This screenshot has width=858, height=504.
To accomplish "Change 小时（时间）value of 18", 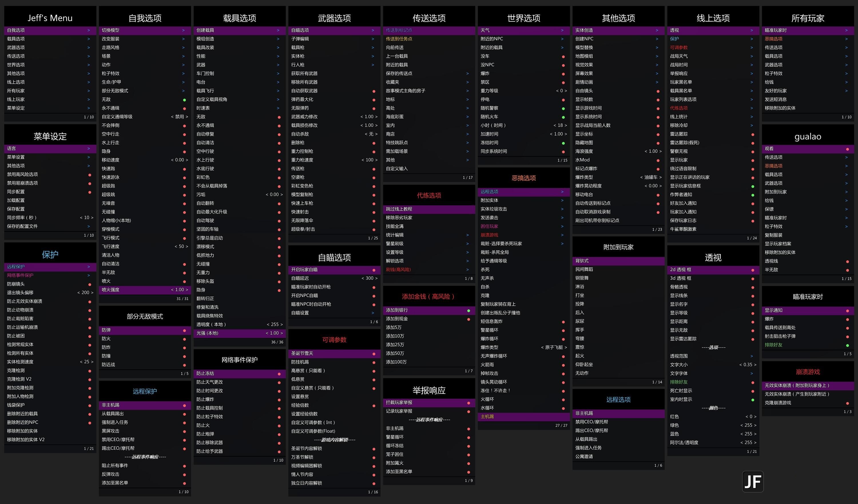I will point(560,125).
